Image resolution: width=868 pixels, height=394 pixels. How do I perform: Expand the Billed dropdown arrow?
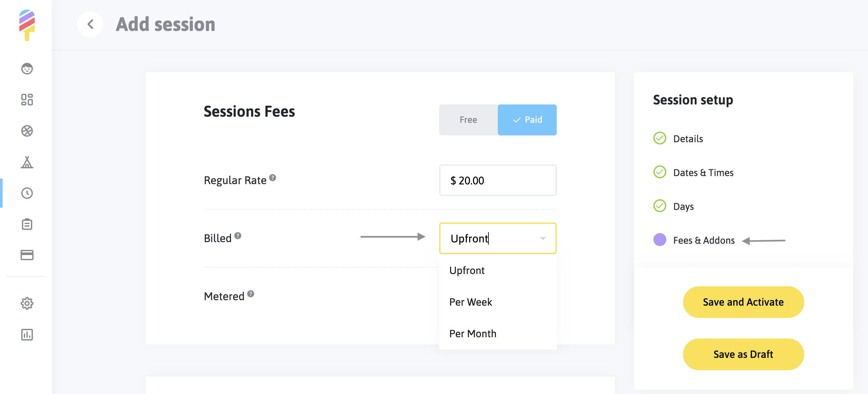point(543,239)
